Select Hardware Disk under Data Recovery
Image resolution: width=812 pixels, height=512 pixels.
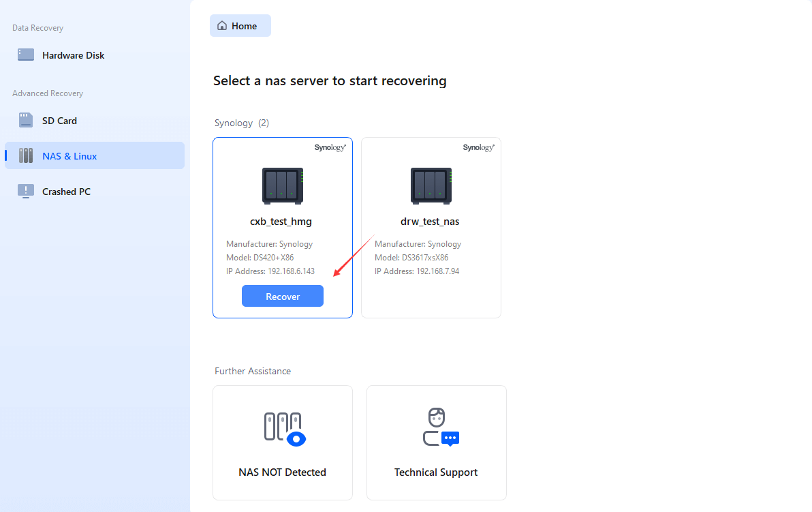click(73, 55)
